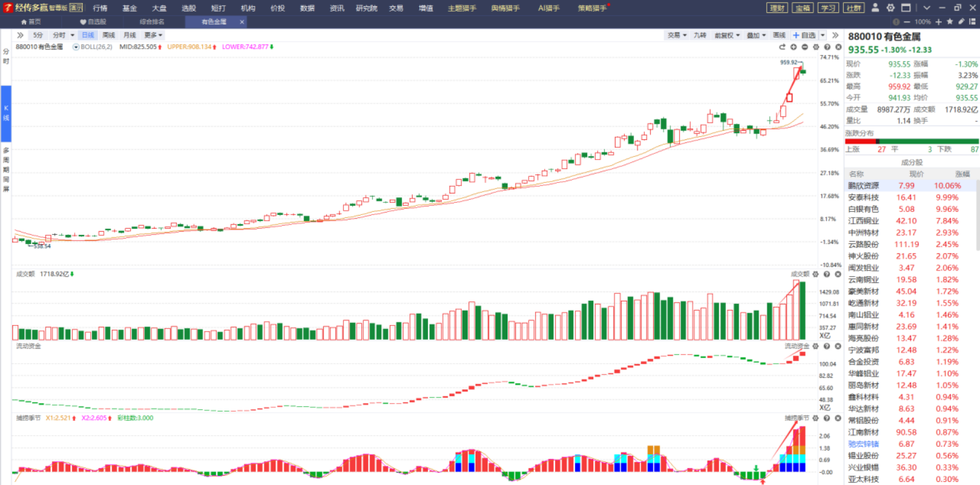Click the 涨跌分布 red-green distribution bar
The image size is (980, 485).
point(912,141)
